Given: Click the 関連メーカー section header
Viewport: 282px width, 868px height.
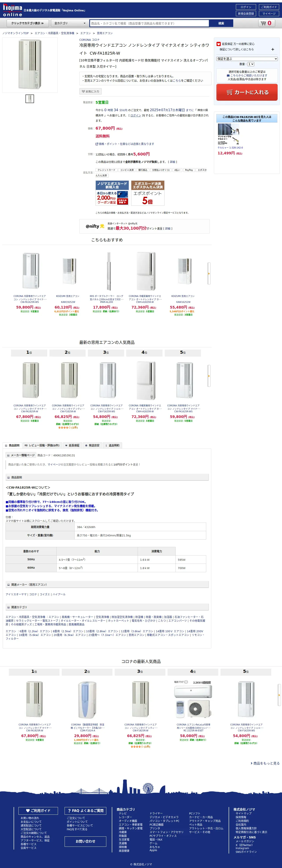Looking at the screenshot, I should 107,584.
